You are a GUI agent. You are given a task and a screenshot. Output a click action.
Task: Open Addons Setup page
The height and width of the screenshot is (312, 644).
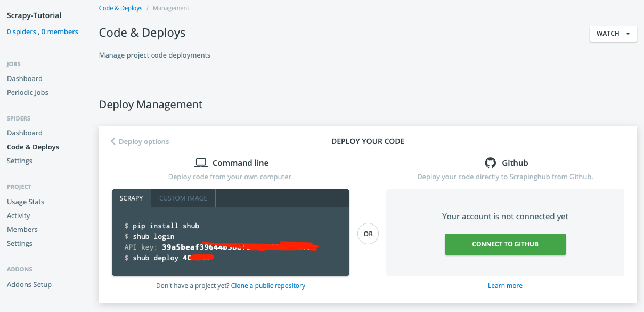29,284
